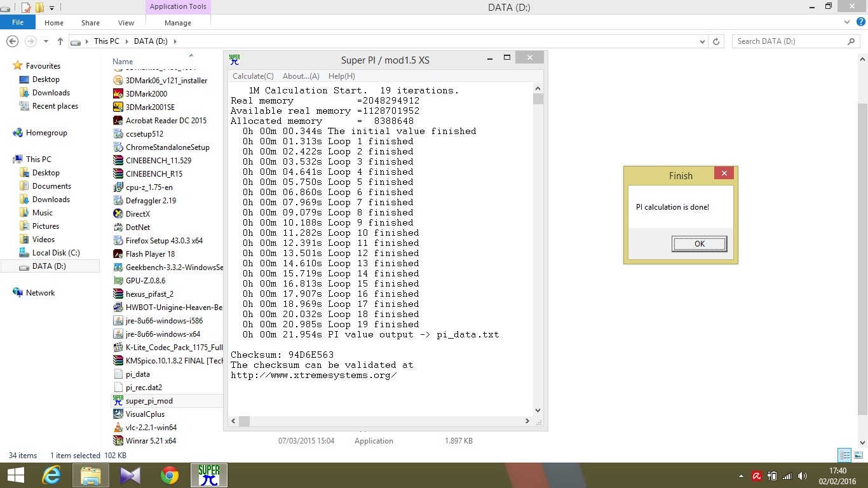
Task: Select the 3DMark2001SE file icon
Action: [x=118, y=107]
